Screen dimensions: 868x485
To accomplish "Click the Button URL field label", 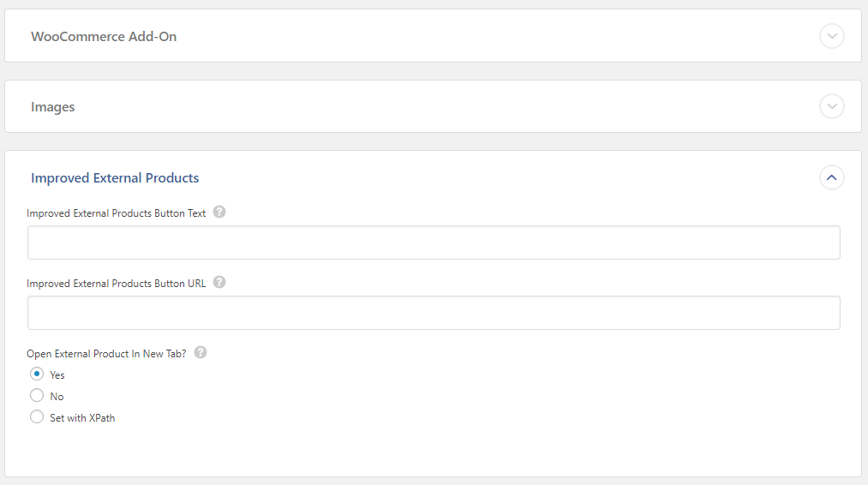I will (x=117, y=284).
